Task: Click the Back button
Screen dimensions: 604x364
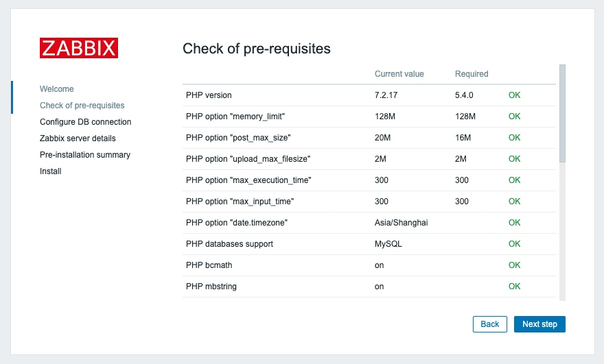Action: pos(489,324)
